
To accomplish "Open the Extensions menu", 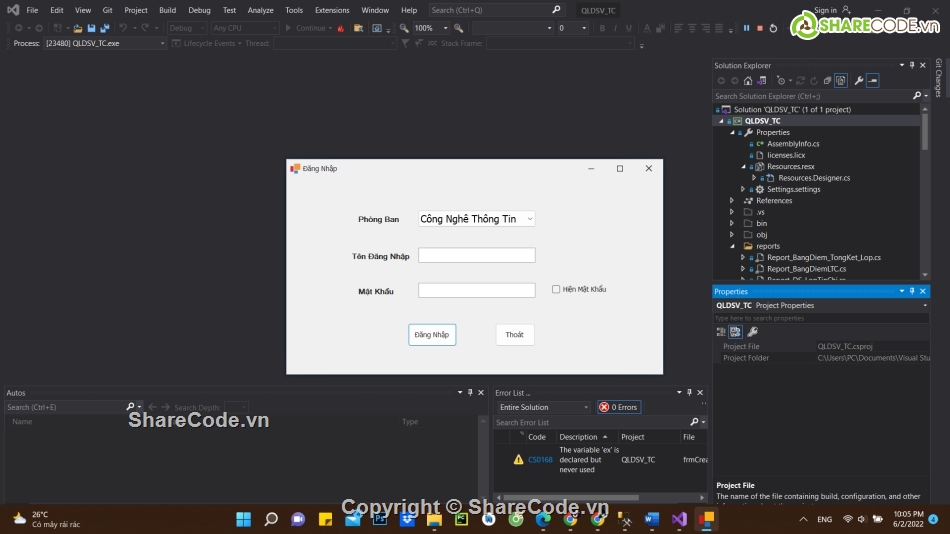I will click(x=332, y=10).
